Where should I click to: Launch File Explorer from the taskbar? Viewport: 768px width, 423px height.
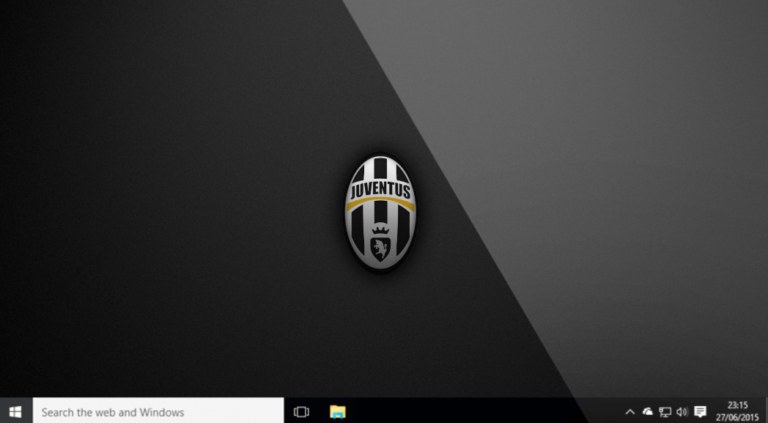click(x=337, y=412)
